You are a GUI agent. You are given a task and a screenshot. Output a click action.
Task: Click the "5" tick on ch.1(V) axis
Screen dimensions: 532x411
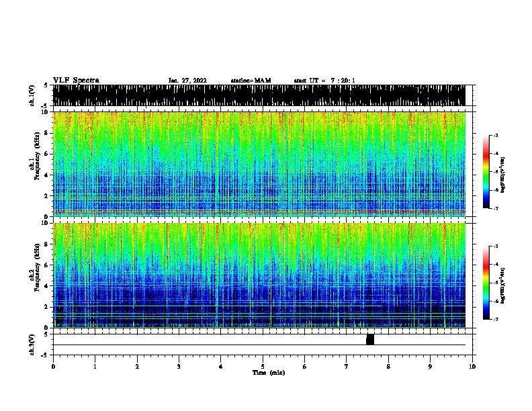click(46, 85)
